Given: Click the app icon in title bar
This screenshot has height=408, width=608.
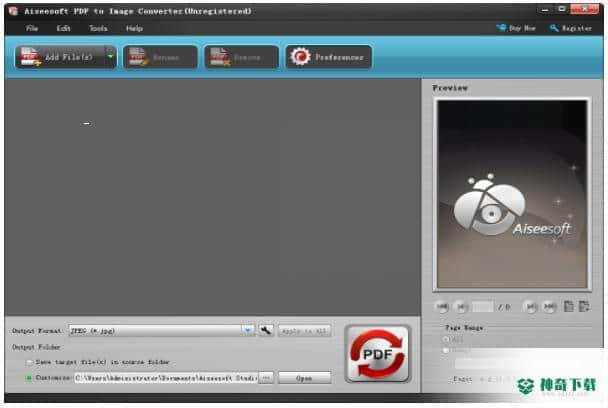Looking at the screenshot, I should [x=14, y=11].
